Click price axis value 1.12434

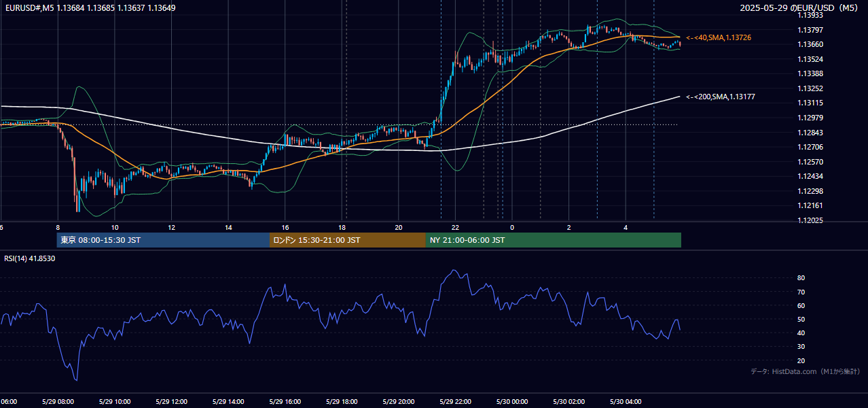(x=810, y=176)
